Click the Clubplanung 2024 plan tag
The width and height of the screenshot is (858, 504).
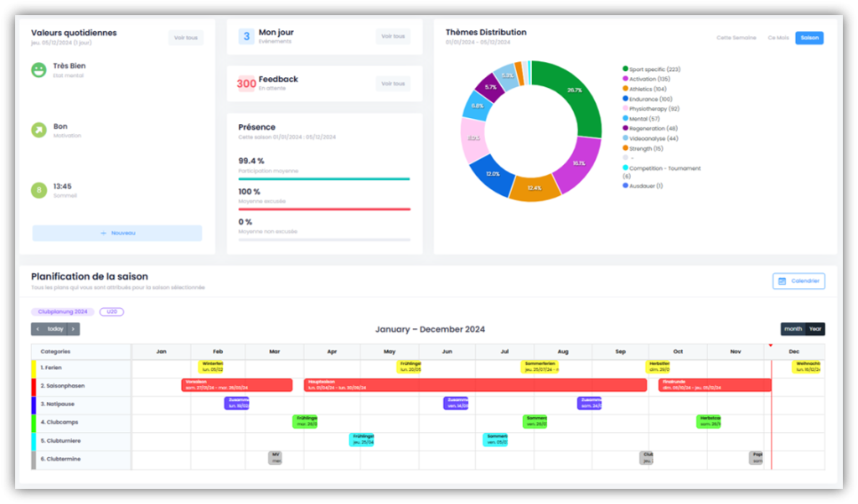click(62, 311)
